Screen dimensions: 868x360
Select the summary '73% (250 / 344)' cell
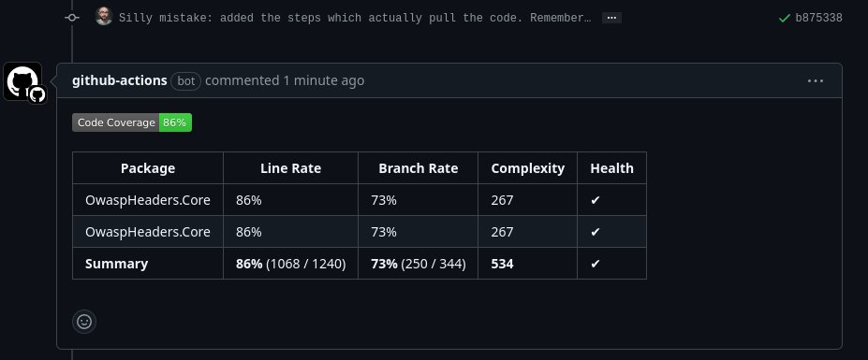pos(418,264)
